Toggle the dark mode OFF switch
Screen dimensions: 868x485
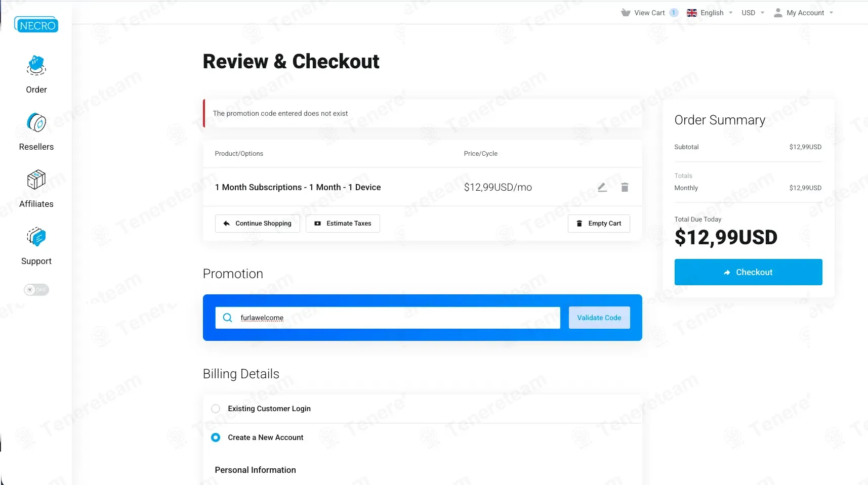click(36, 290)
